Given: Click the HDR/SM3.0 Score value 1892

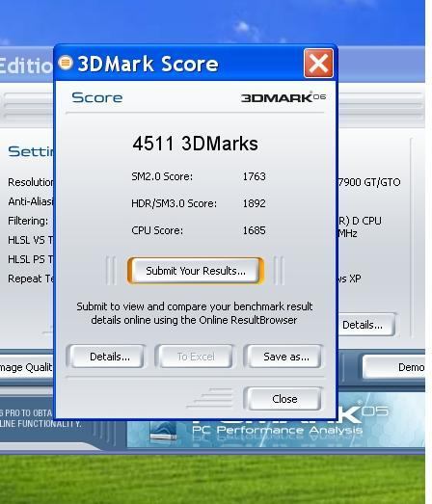Looking at the screenshot, I should point(255,203).
